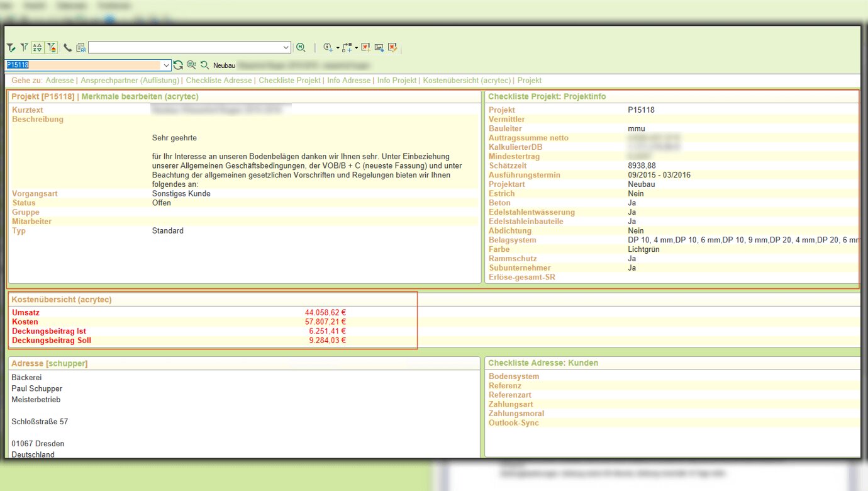The height and width of the screenshot is (491, 868).
Task: Click the image picture toolbar icon
Action: (x=379, y=48)
